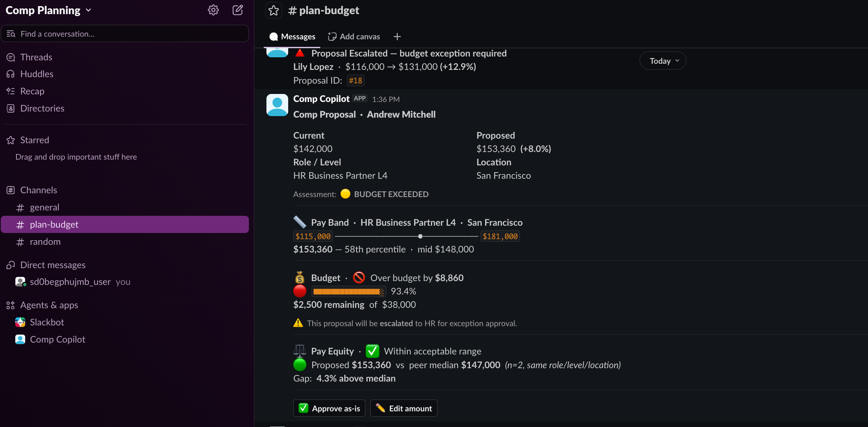
Task: Click the Edit amount button
Action: click(403, 408)
